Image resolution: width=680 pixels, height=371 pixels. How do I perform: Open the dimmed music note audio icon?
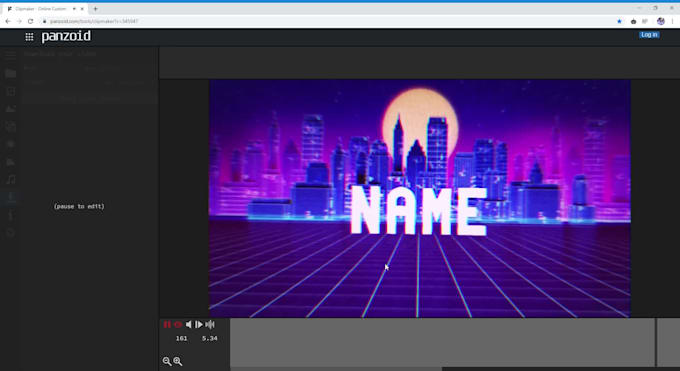click(10, 180)
